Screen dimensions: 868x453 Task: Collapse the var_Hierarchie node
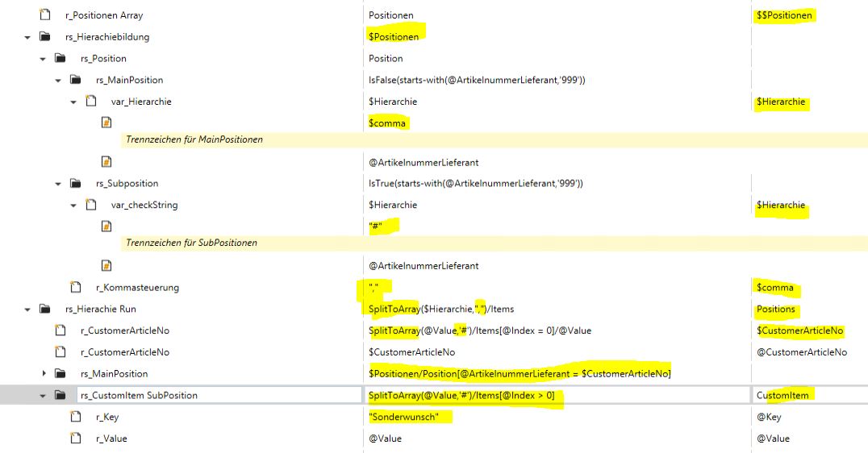point(73,102)
